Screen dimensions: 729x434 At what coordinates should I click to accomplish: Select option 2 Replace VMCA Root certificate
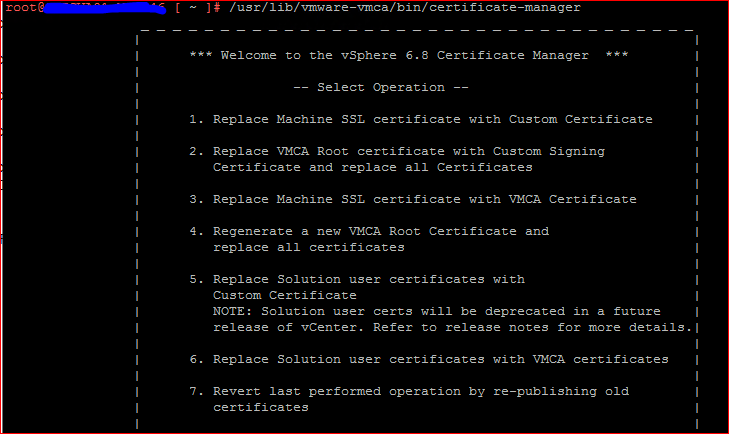pos(396,151)
